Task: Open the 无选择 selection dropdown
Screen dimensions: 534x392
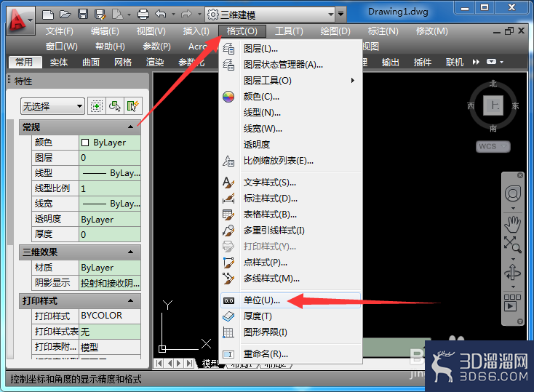Action: point(79,107)
